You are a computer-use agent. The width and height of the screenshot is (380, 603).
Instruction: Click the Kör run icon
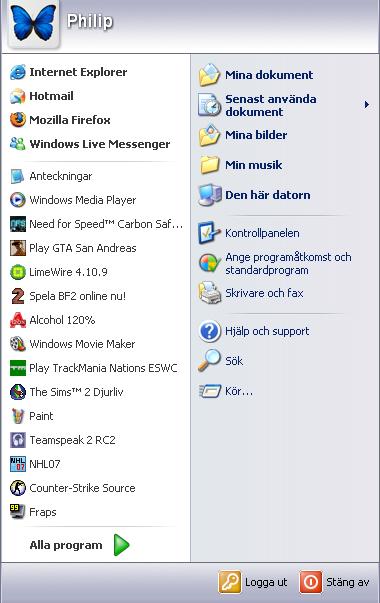coord(209,391)
